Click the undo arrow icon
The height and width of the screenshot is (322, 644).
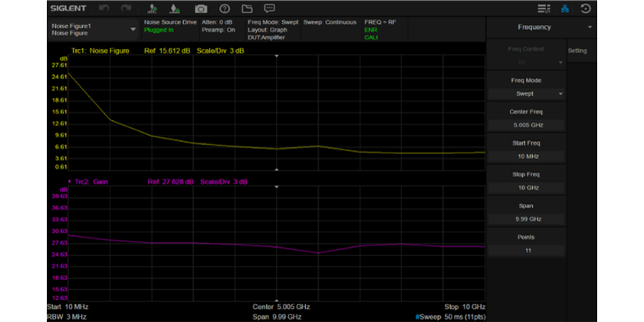tap(104, 8)
